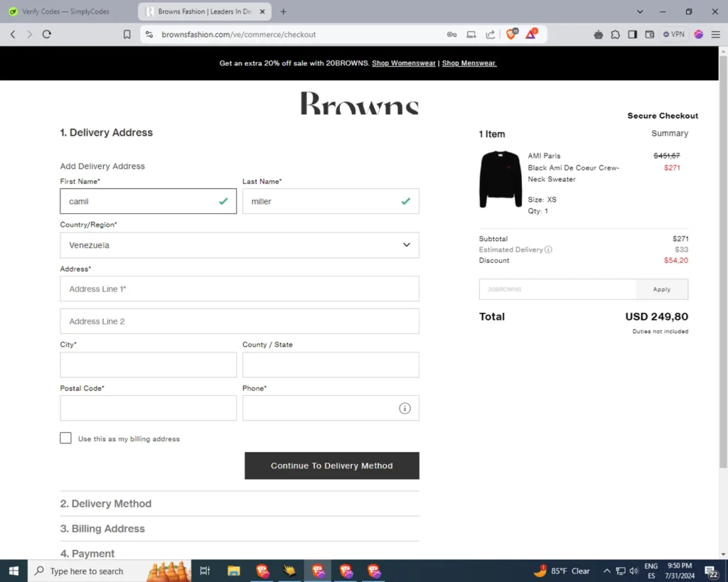The height and width of the screenshot is (582, 728).
Task: Open the tab search chevron in title bar
Action: coord(640,11)
